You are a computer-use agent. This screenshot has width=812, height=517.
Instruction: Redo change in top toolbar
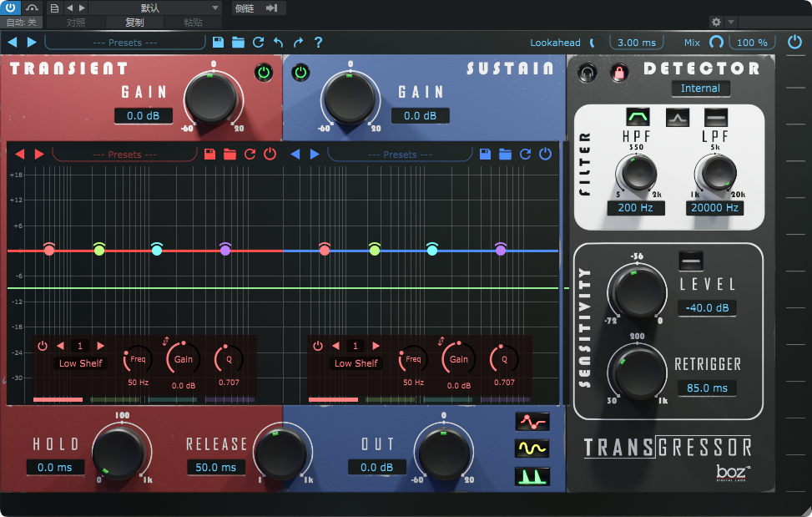click(298, 43)
